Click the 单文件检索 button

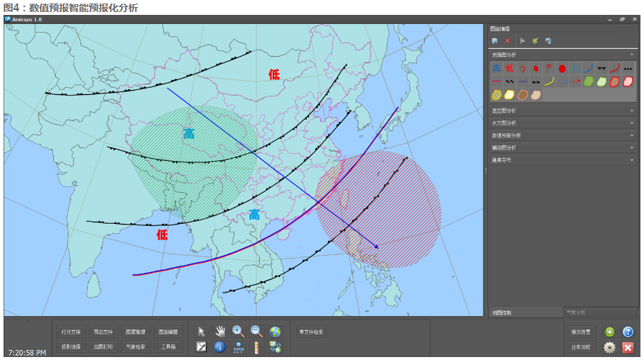(x=311, y=332)
